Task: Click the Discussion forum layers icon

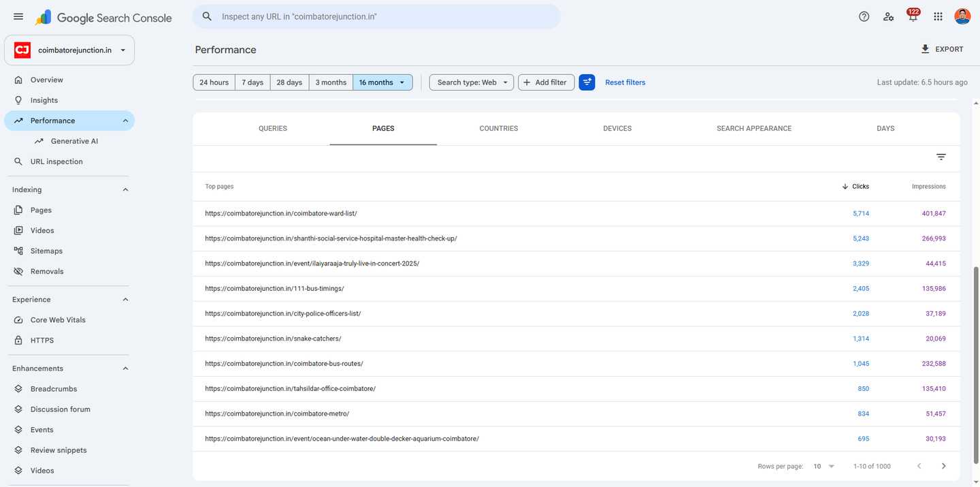Action: click(18, 409)
